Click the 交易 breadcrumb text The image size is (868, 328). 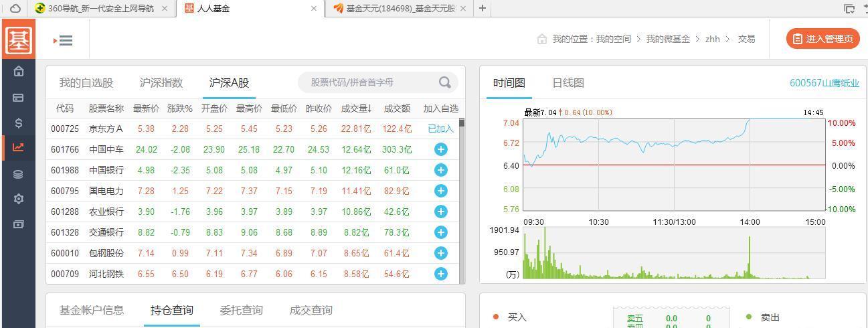pyautogui.click(x=746, y=39)
